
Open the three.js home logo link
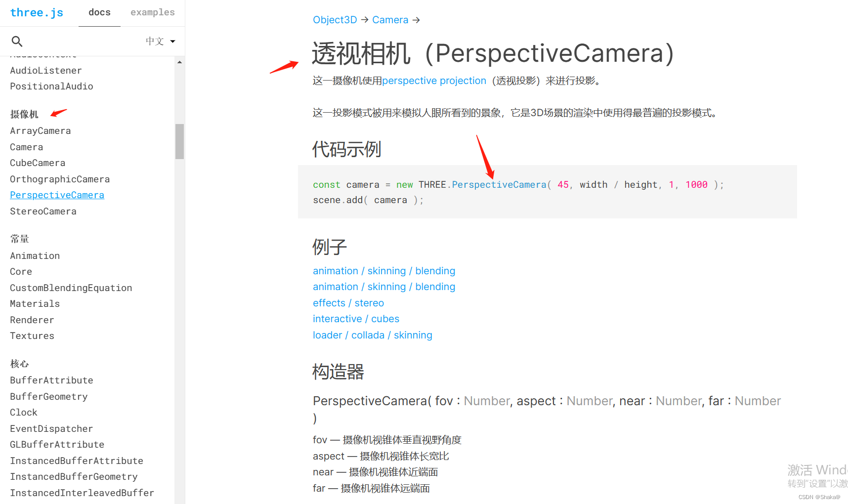pos(37,12)
